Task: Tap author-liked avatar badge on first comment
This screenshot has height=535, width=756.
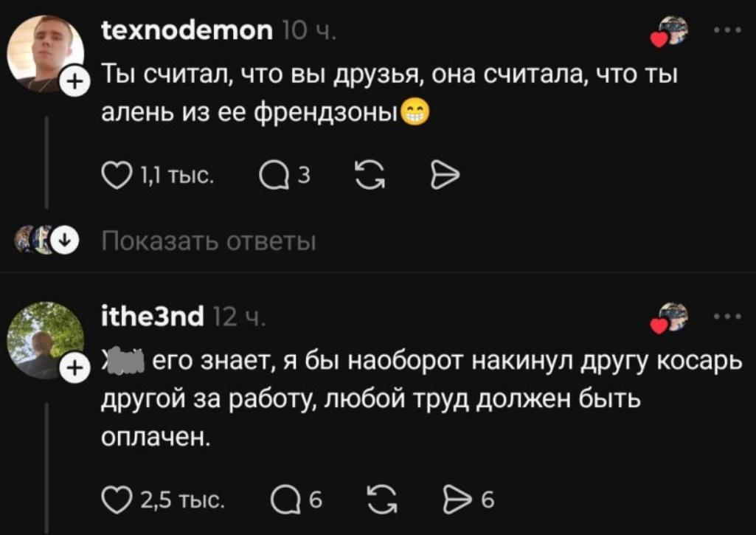Action: [x=669, y=31]
